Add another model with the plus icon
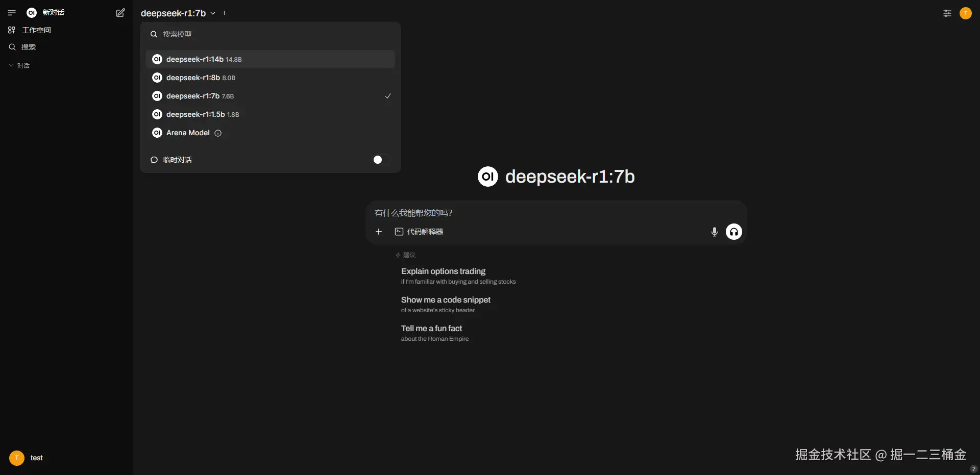Viewport: 980px width, 475px height. (x=225, y=13)
